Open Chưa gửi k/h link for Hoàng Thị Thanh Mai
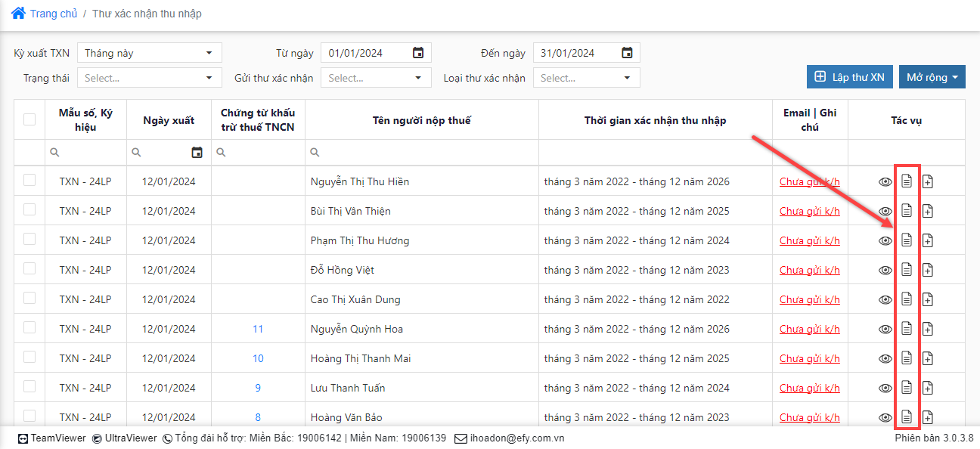Image resolution: width=980 pixels, height=449 pixels. 809,358
